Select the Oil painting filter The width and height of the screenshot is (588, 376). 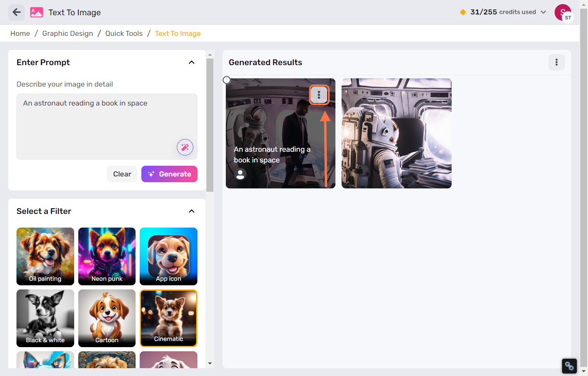[45, 256]
